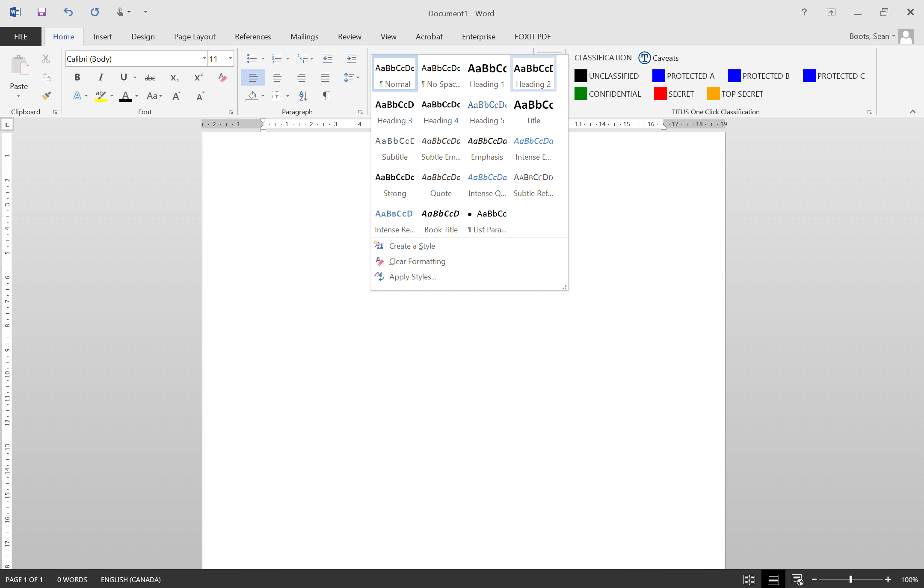Screen dimensions: 924x588
Task: Clear all formatting with eraser icon
Action: pyautogui.click(x=222, y=77)
